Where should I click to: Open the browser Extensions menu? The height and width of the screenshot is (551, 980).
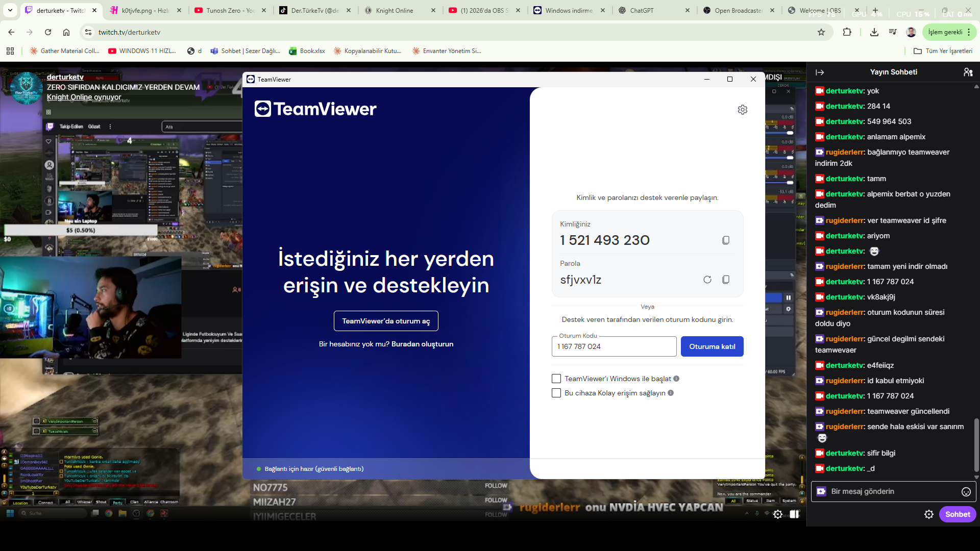point(847,32)
